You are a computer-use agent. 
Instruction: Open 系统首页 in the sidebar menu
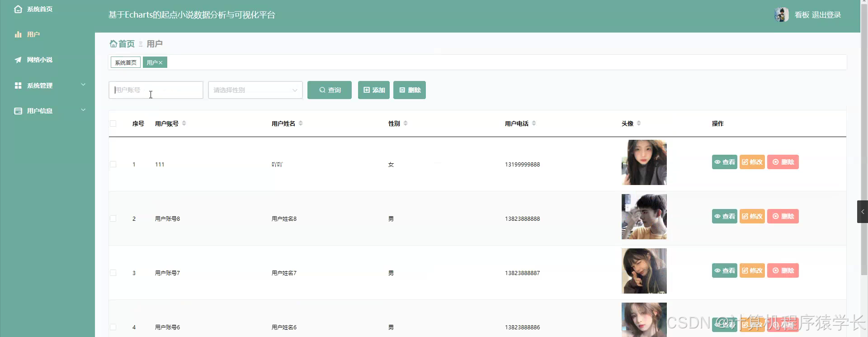[47, 9]
